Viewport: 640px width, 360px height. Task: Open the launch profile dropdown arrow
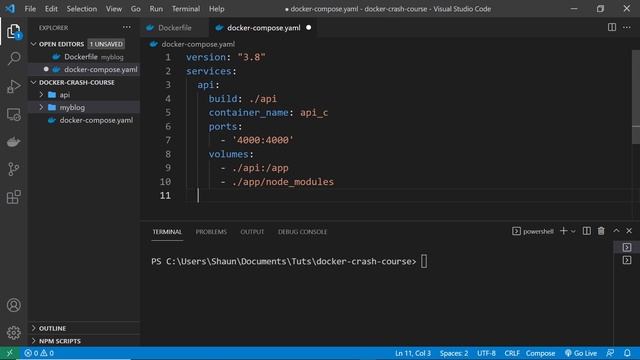(573, 231)
